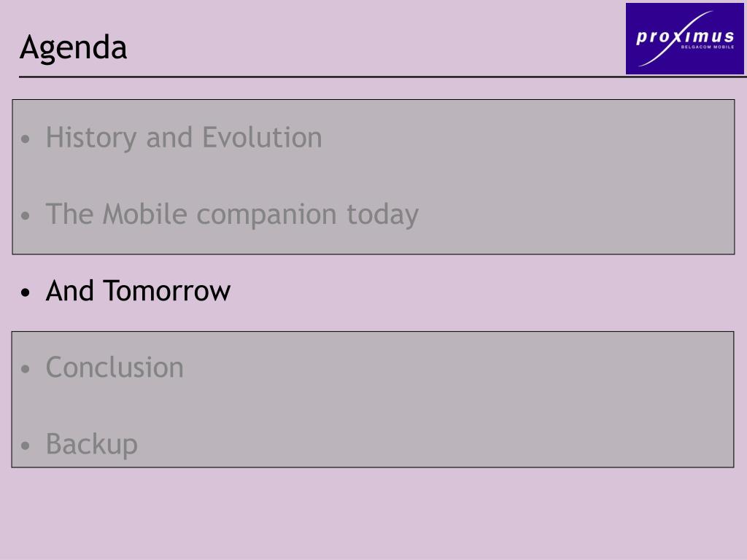
Task: Click the bullet before Conclusion
Action: tap(26, 368)
